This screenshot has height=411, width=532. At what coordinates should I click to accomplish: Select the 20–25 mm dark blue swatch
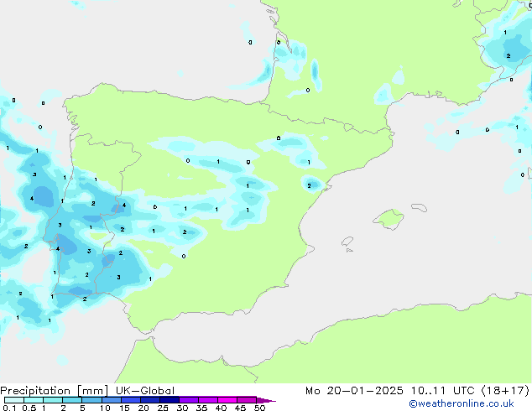[150, 400]
